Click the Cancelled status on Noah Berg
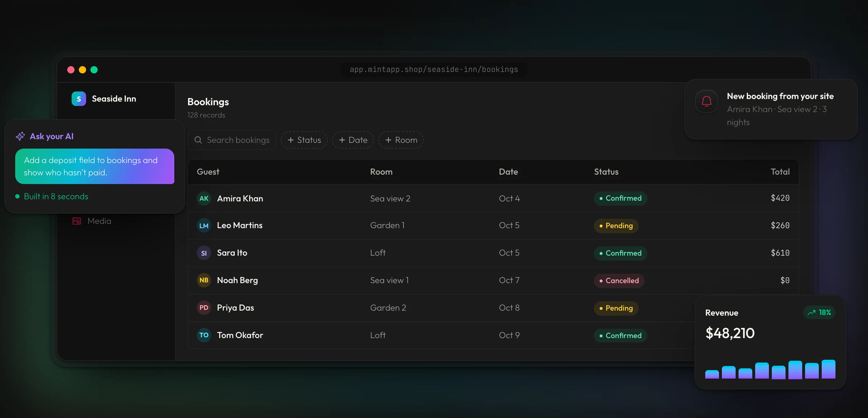The width and height of the screenshot is (868, 418). point(619,281)
